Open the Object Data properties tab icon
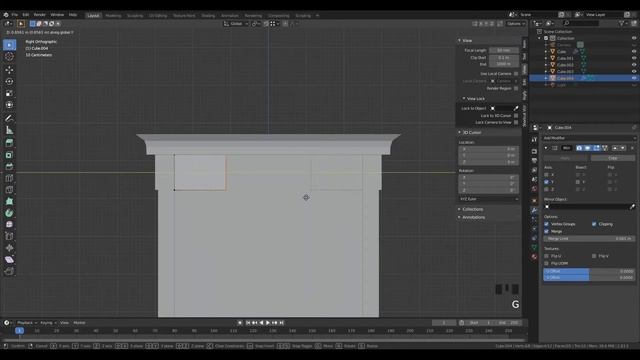The width and height of the screenshot is (640, 360). (x=534, y=248)
